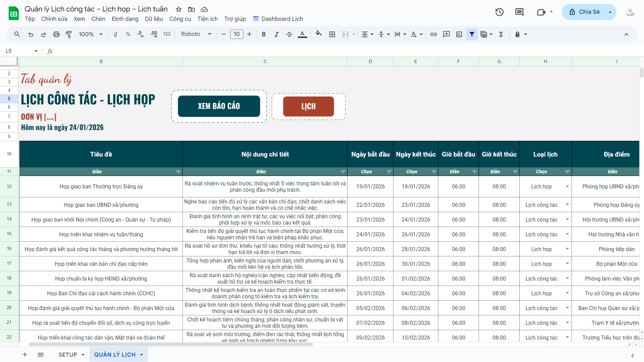Click the paint format roller icon
The image size is (644, 362).
click(x=69, y=34)
